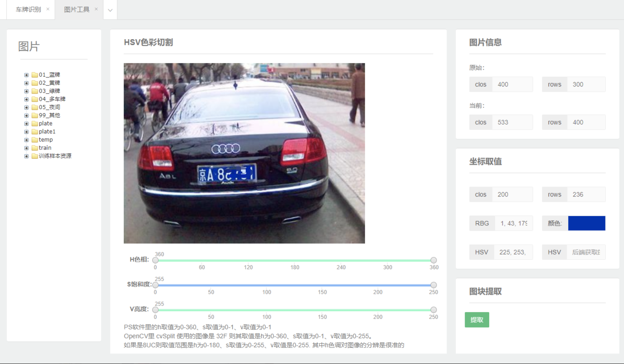Close the 图片工具 tab

click(96, 9)
